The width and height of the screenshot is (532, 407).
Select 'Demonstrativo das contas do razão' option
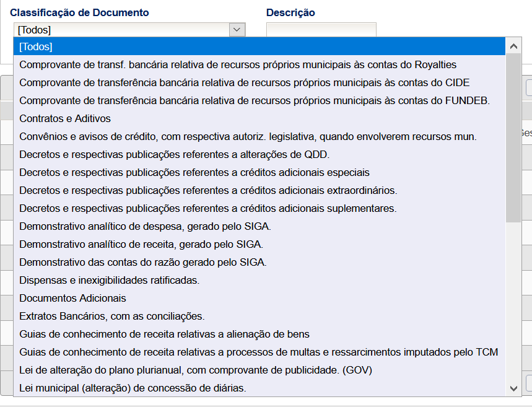259,263
